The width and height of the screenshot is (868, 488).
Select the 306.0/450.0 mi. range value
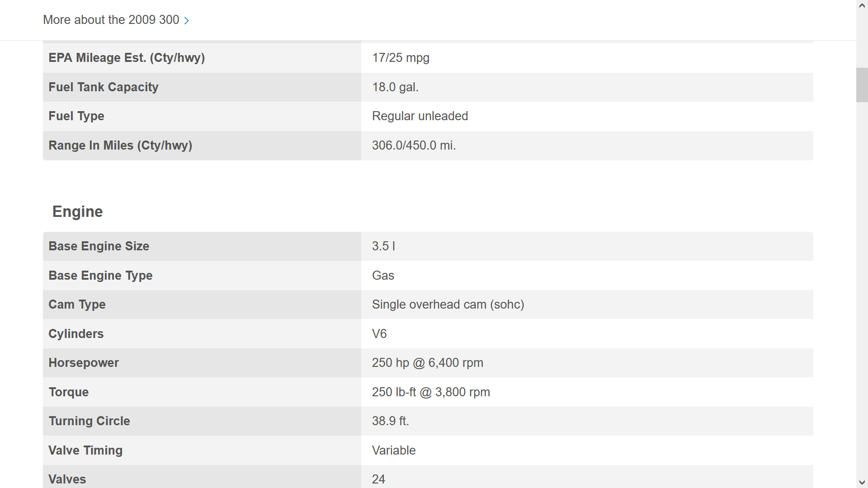(x=414, y=145)
